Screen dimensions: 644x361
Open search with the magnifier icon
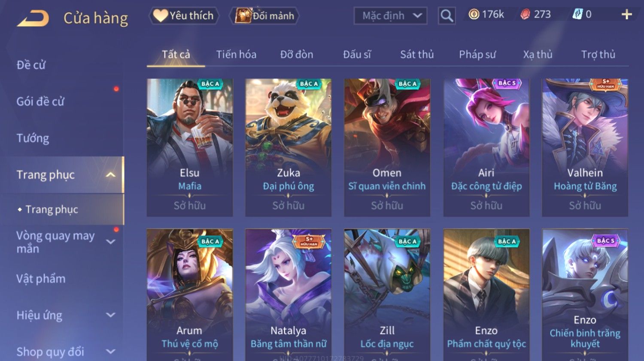[x=447, y=16]
